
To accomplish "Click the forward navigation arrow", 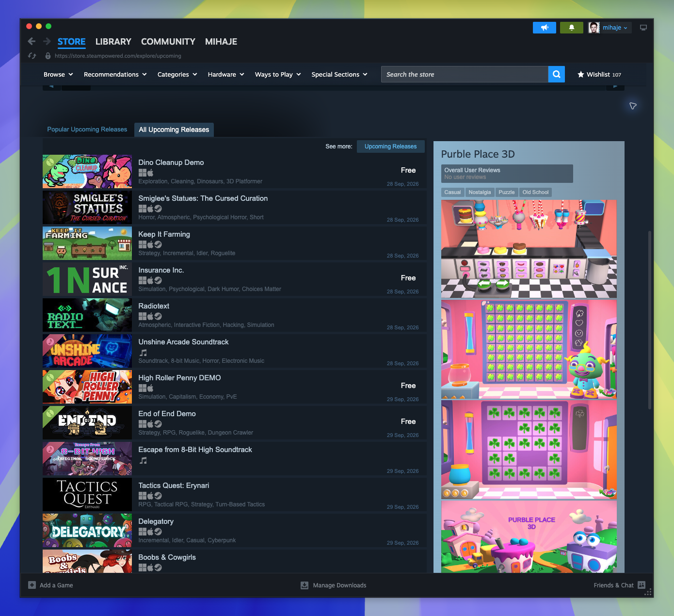I will [x=47, y=41].
